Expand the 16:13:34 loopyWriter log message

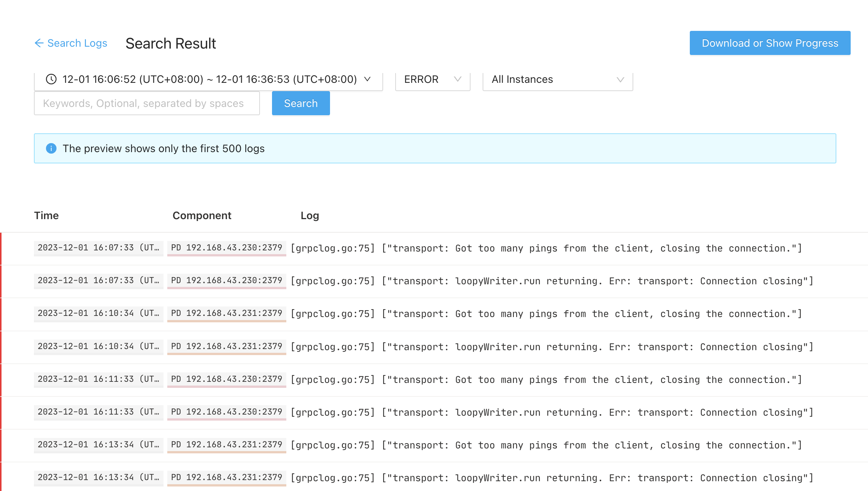pos(552,478)
